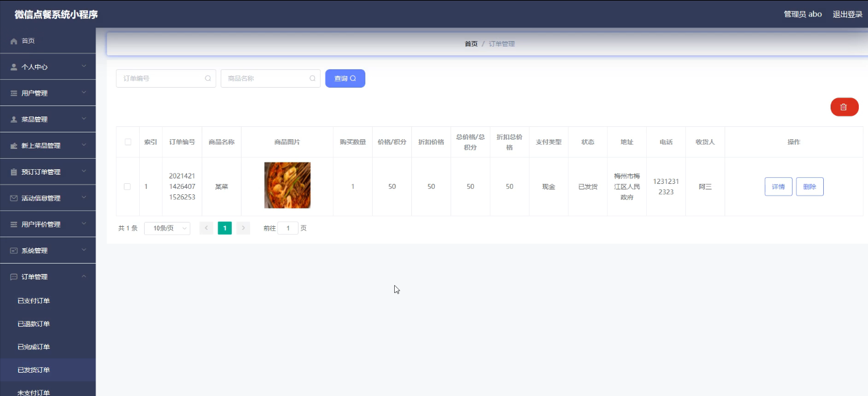Viewport: 868px width, 396px height.
Task: Click the 商品名称 column header
Action: 221,142
